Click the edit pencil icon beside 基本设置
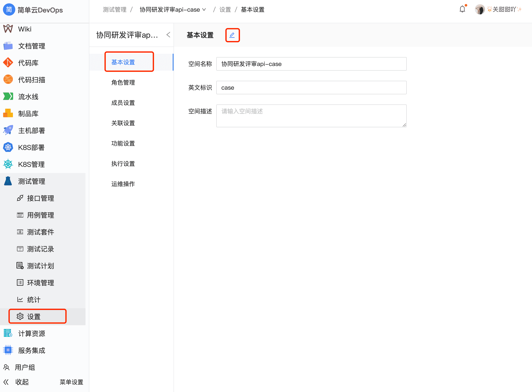 (x=232, y=35)
